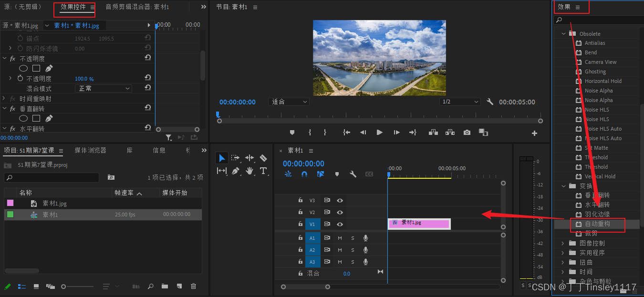Select the Track Select Forward tool
Image resolution: width=644 pixels, height=297 pixels.
(236, 158)
